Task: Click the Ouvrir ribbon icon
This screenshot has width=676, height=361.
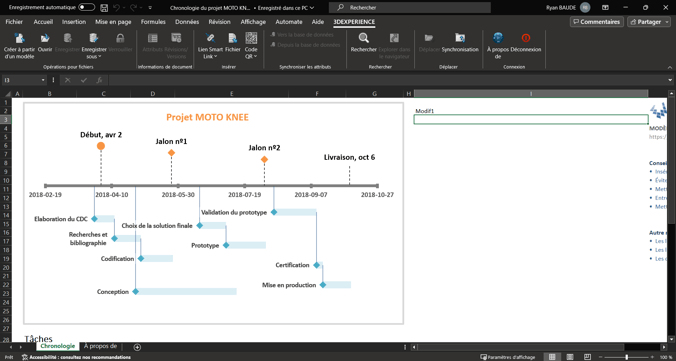Action: click(x=45, y=38)
